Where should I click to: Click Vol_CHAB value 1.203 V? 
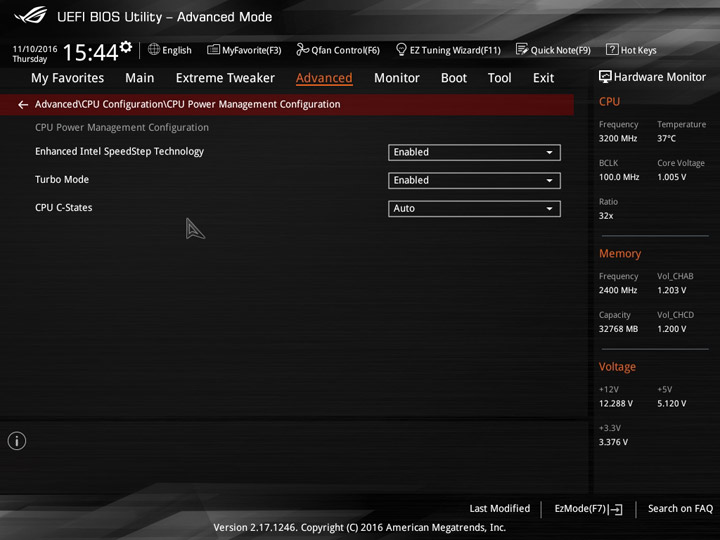[671, 290]
